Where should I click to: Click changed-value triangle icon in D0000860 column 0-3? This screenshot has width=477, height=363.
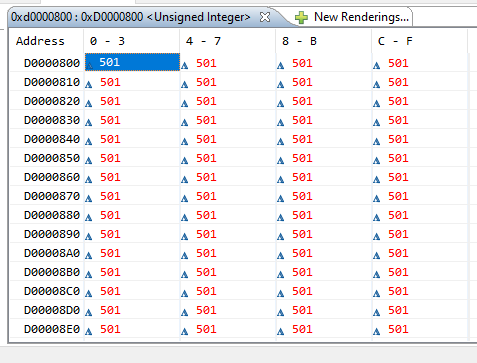coord(89,180)
